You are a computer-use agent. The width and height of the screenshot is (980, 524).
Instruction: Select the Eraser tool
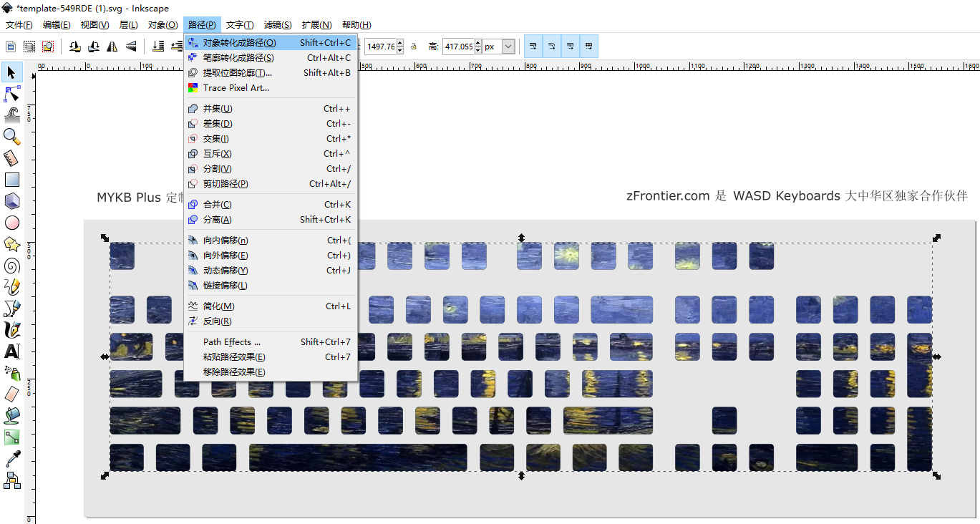point(11,394)
